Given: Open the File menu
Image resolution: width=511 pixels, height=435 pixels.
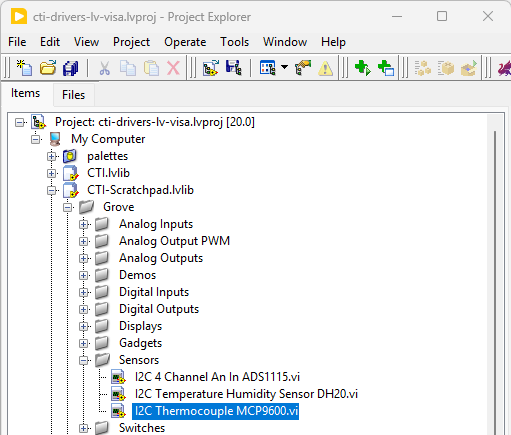Looking at the screenshot, I should tap(17, 42).
